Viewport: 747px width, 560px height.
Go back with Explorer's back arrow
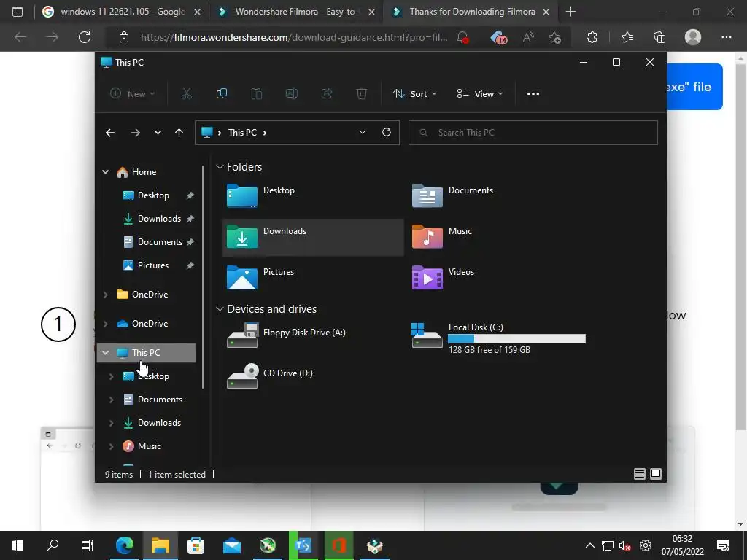pyautogui.click(x=110, y=133)
